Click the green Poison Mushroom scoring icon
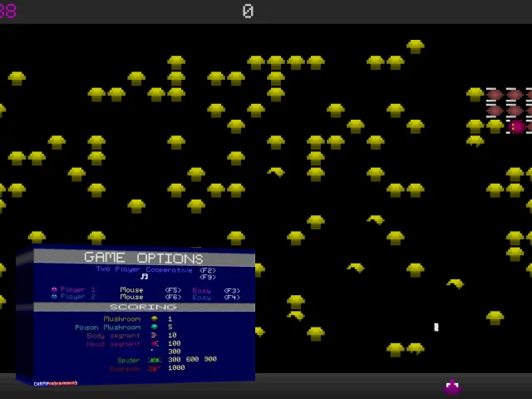Viewport: 532px width, 399px height. click(155, 327)
